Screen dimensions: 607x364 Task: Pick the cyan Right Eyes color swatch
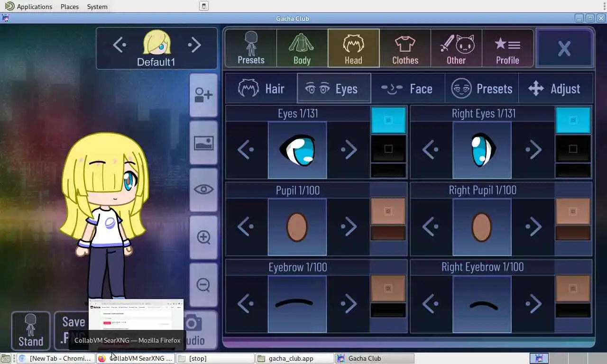coord(573,120)
